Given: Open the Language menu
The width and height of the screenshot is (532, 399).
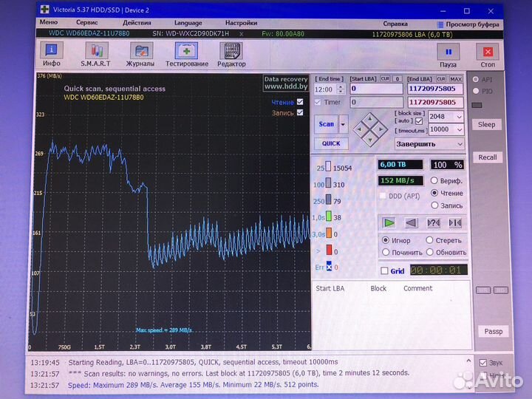Looking at the screenshot, I should point(188,23).
